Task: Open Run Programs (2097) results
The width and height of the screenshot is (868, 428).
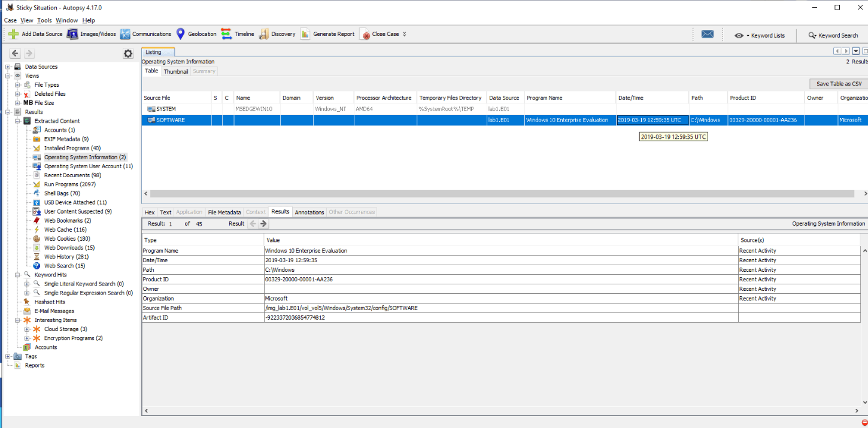Action: click(x=70, y=184)
